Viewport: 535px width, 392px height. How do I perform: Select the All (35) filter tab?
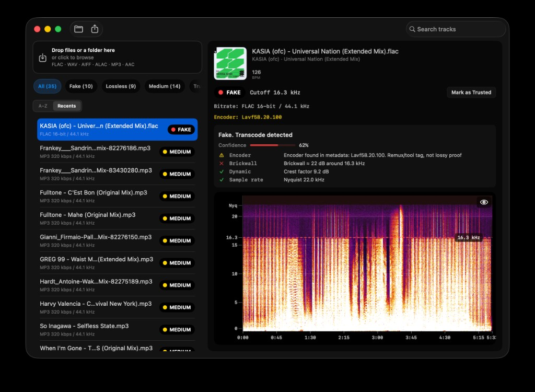point(48,86)
